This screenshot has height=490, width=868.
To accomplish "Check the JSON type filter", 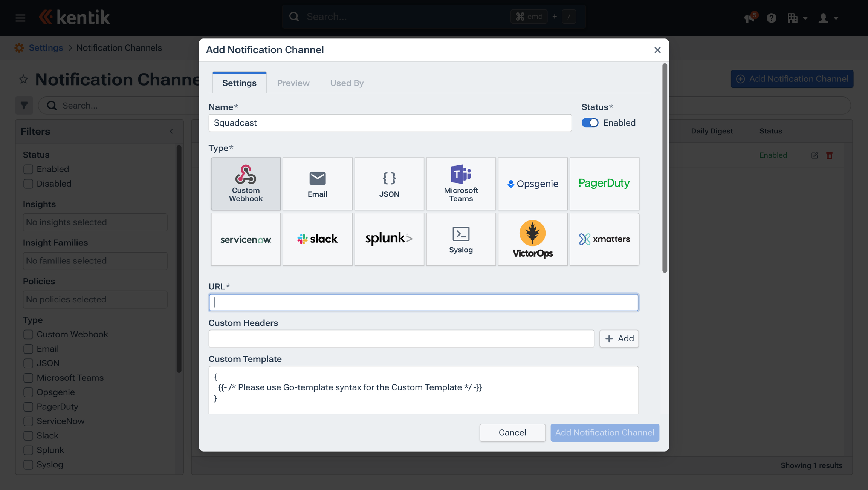I will [x=28, y=363].
